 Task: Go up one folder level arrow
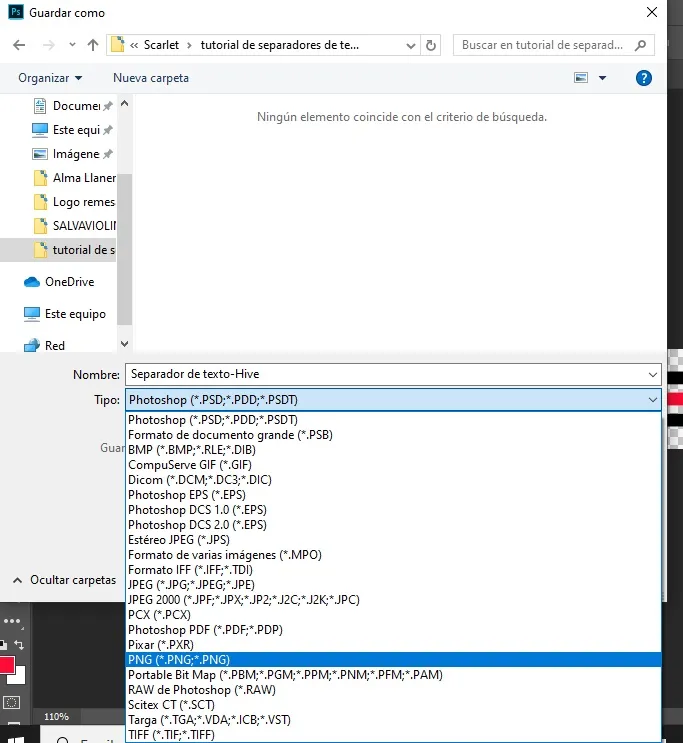[x=93, y=45]
